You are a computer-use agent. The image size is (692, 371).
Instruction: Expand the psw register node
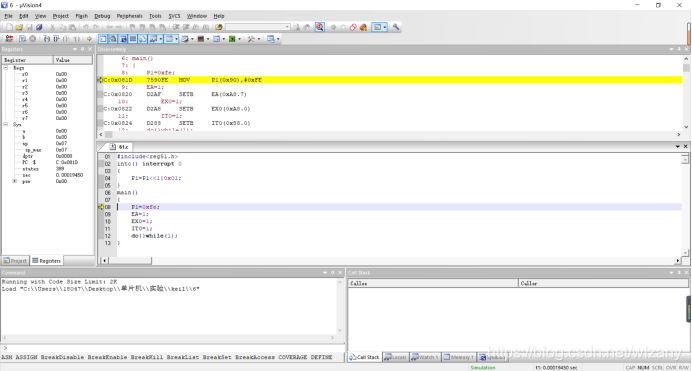click(15, 181)
